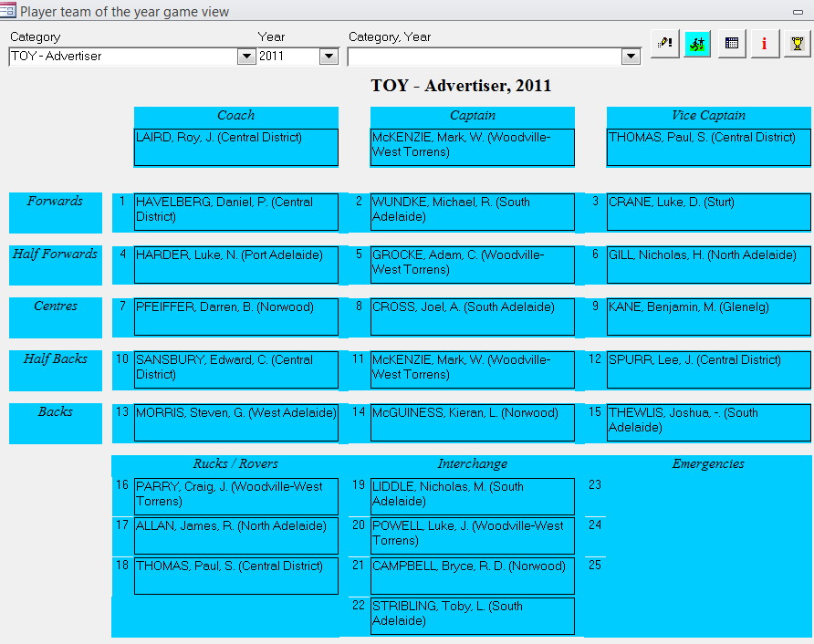Select position 6 GILL, Nicholas, H.
This screenshot has width=814, height=644.
click(709, 265)
